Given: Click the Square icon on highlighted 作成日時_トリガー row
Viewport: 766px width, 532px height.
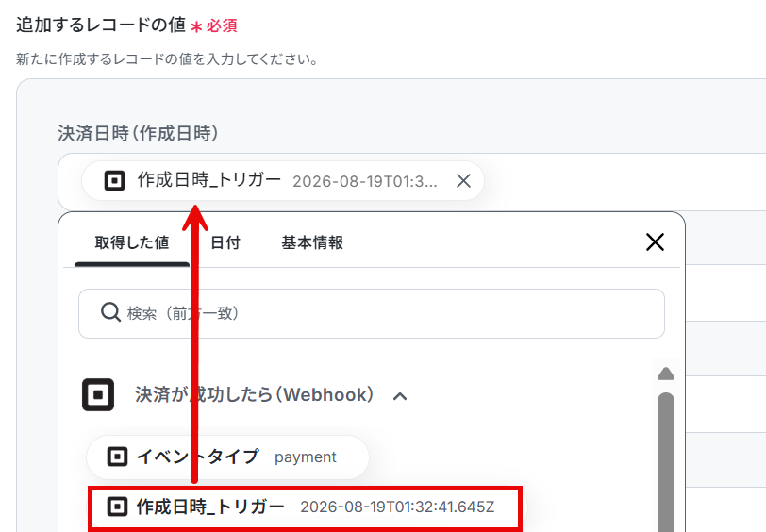Looking at the screenshot, I should (x=117, y=507).
